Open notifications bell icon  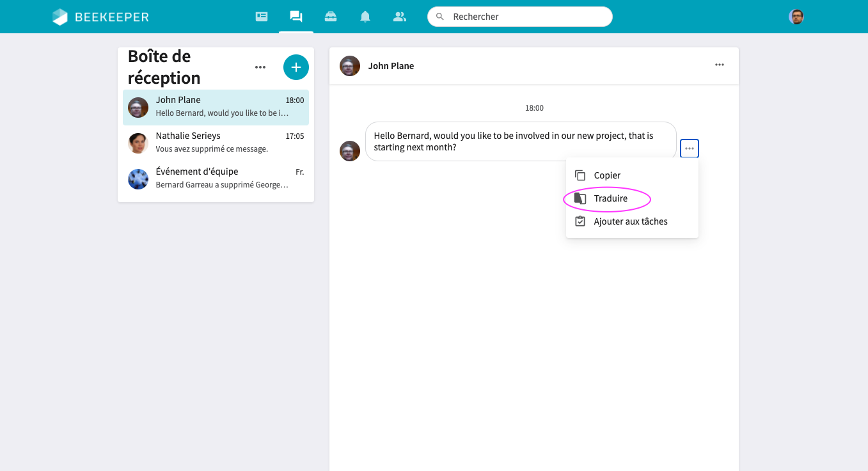(x=365, y=17)
